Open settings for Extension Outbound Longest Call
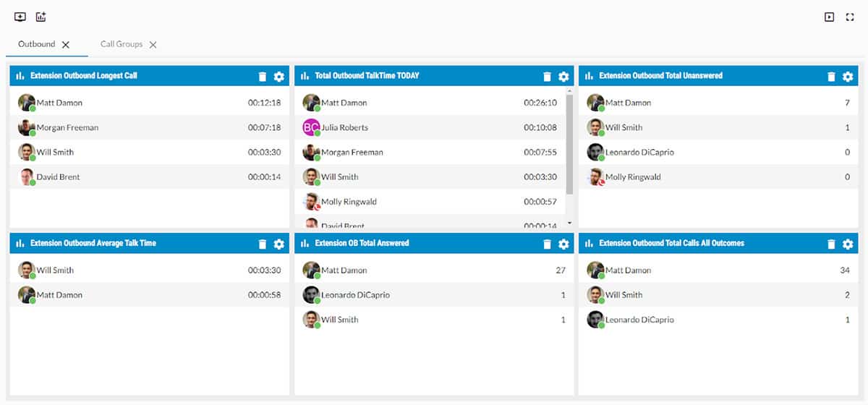The height and width of the screenshot is (405, 868). pyautogui.click(x=279, y=77)
